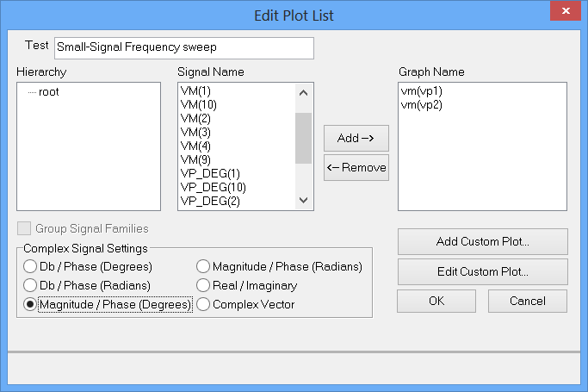Select Db / Phase (Radians) radio option
Image resolution: width=588 pixels, height=392 pixels.
tap(31, 285)
